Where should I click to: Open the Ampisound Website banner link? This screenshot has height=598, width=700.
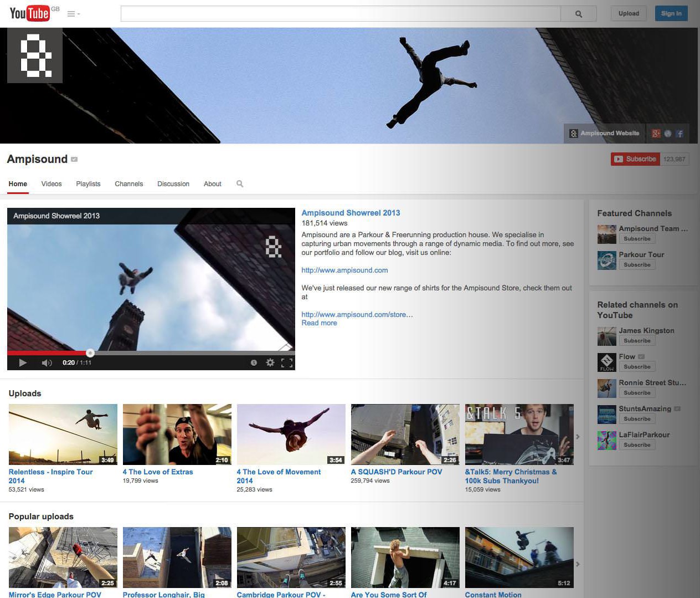pyautogui.click(x=605, y=133)
